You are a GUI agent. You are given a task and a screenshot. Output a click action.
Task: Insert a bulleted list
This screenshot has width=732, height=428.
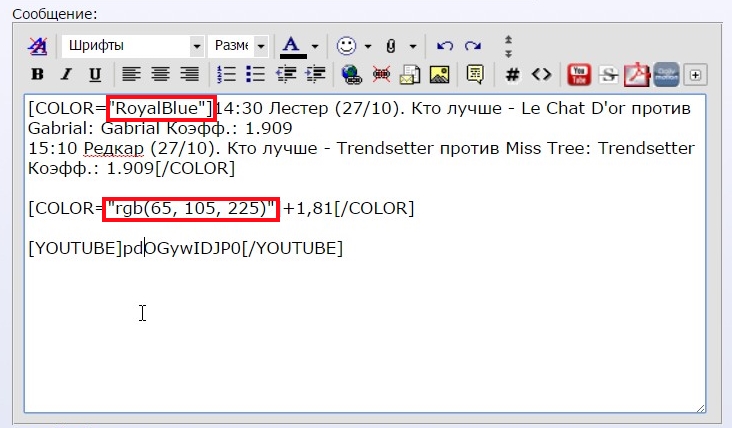[x=255, y=74]
